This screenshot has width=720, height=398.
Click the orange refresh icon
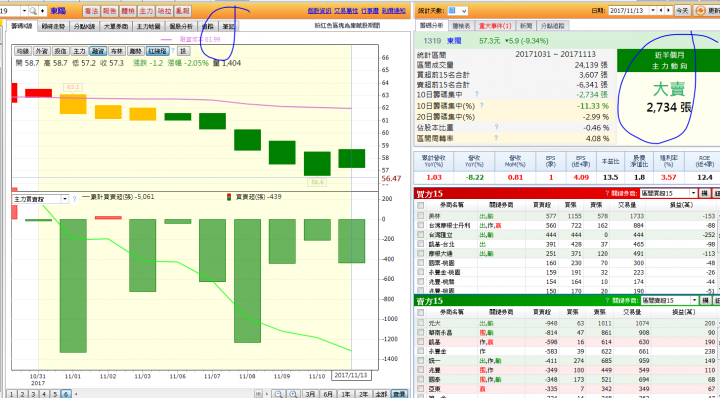click(x=701, y=11)
